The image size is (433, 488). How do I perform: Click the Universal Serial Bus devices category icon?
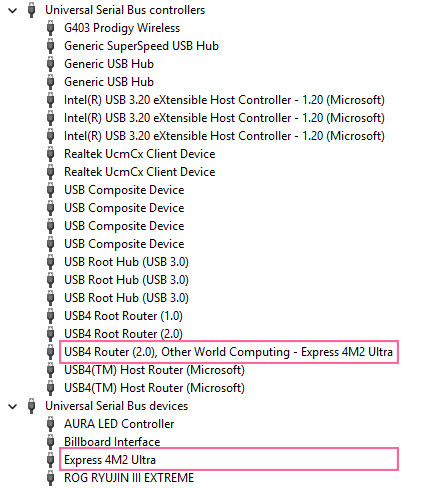pyautogui.click(x=31, y=406)
